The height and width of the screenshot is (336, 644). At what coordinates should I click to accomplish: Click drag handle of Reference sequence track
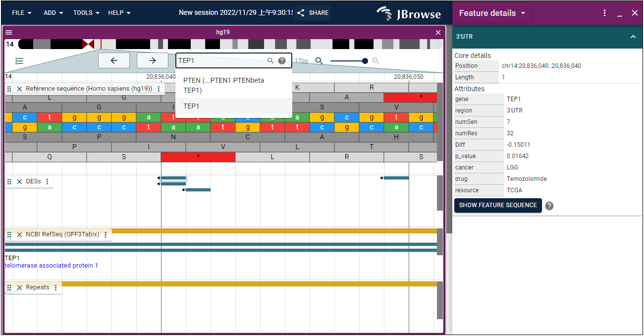pos(9,89)
